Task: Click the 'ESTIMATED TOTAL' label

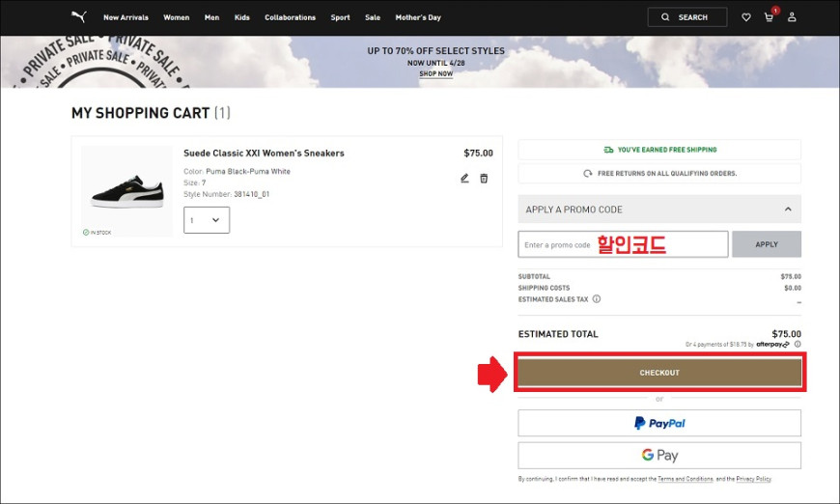Action: tap(558, 334)
